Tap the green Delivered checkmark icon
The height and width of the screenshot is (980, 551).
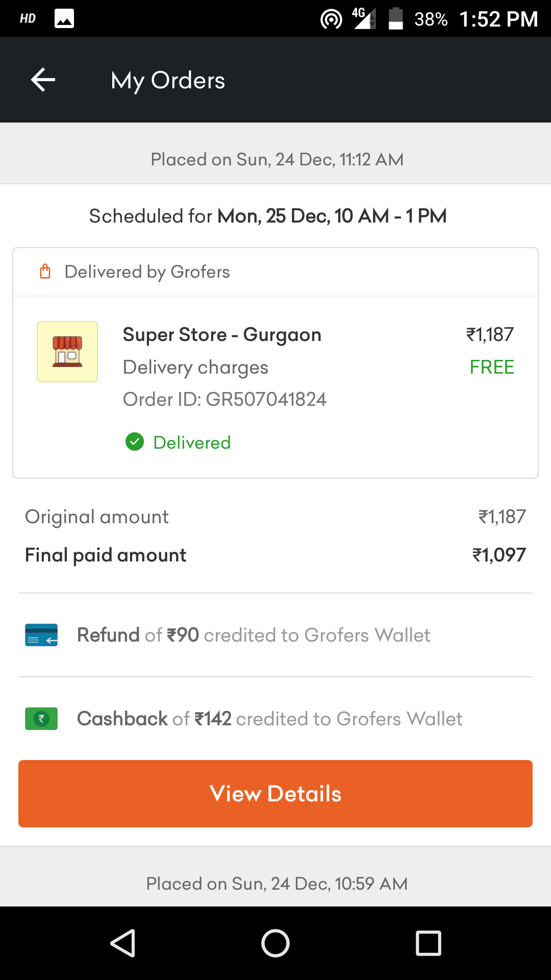coord(135,442)
